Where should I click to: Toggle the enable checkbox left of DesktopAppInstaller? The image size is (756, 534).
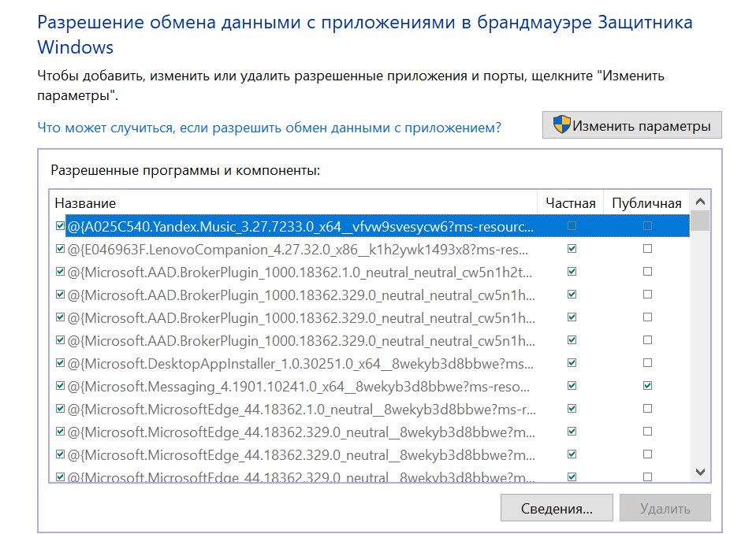click(60, 362)
